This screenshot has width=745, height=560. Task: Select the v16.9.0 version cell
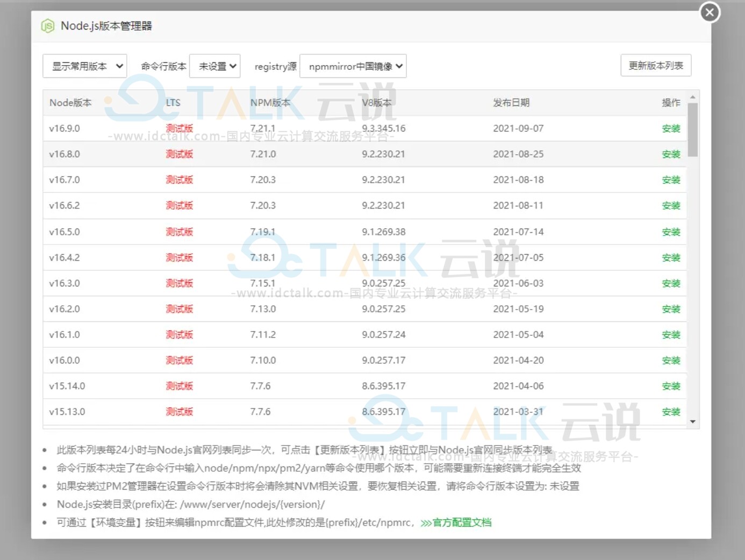[65, 128]
